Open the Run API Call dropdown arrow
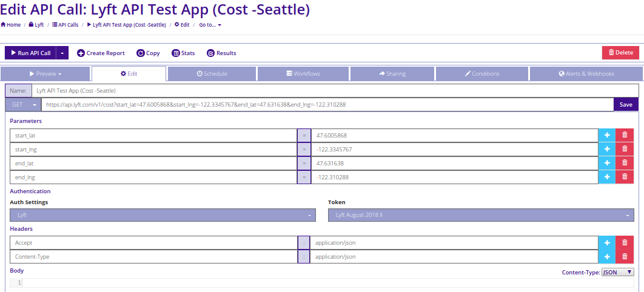644x292 pixels. (62, 53)
